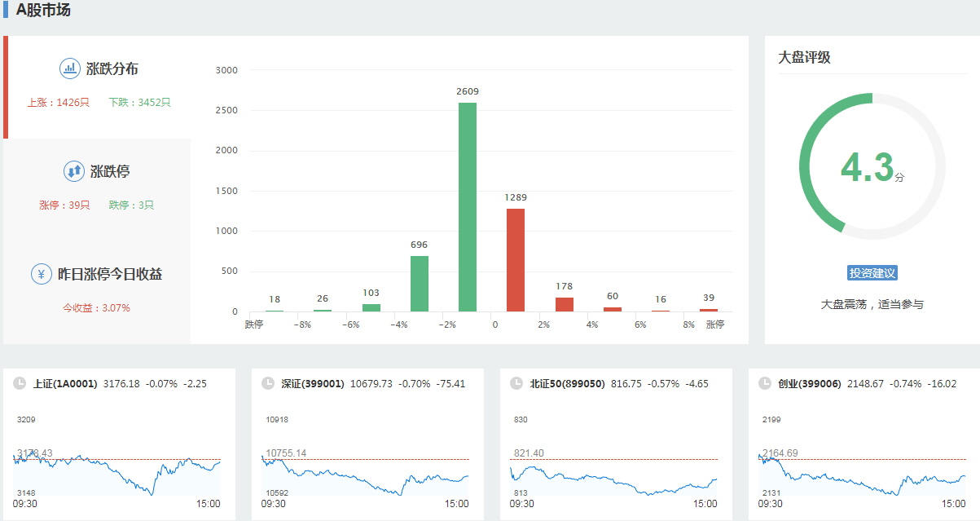Screen dimensions: 980x521
Task: Click the red 1289 bar in chart
Action: 516,260
